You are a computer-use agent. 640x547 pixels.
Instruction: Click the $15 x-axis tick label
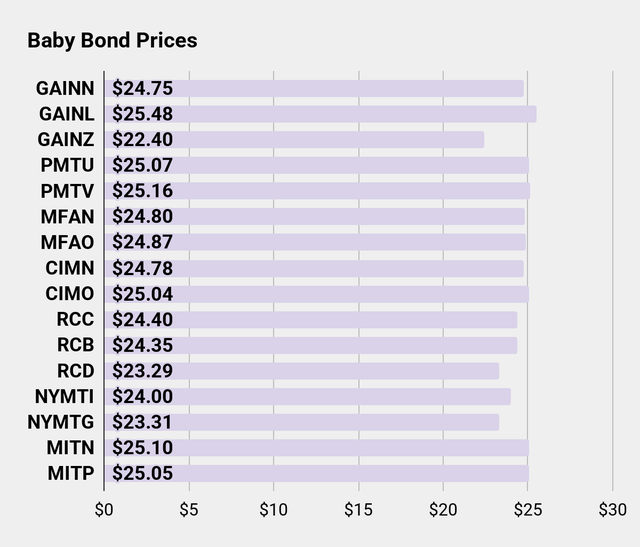[358, 509]
